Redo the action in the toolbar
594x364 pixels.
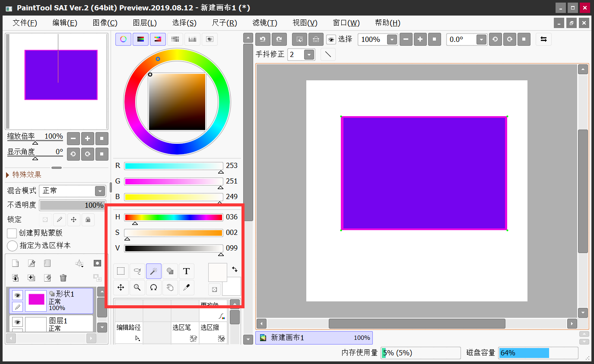tap(279, 39)
